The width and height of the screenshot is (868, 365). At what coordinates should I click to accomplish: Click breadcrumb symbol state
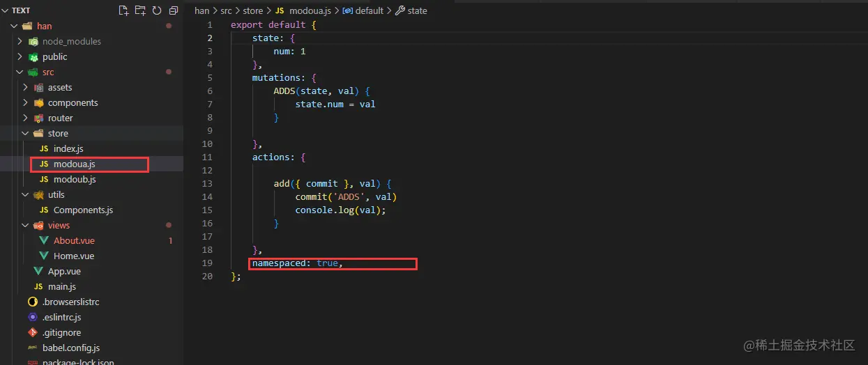417,10
